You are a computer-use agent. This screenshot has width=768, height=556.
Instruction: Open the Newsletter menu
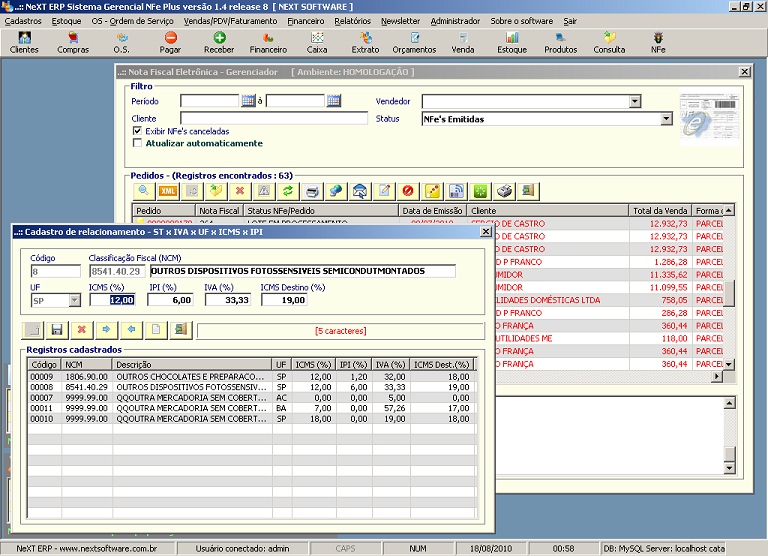[401, 21]
